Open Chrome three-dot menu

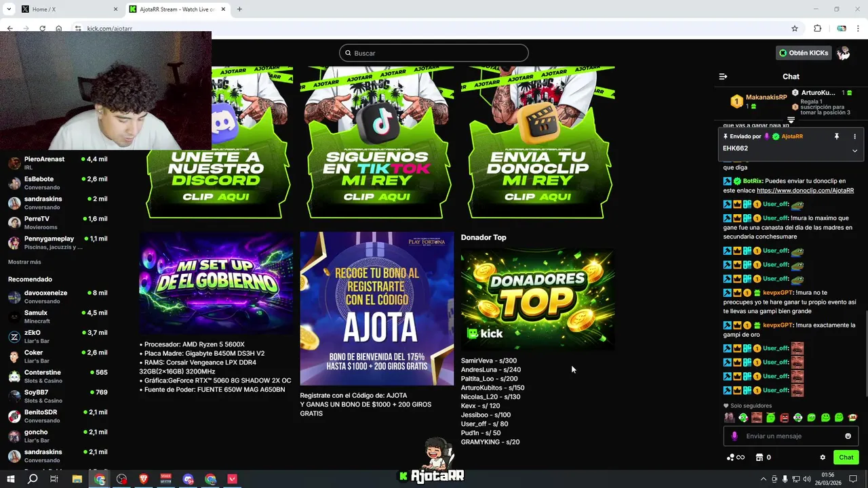[x=859, y=28]
